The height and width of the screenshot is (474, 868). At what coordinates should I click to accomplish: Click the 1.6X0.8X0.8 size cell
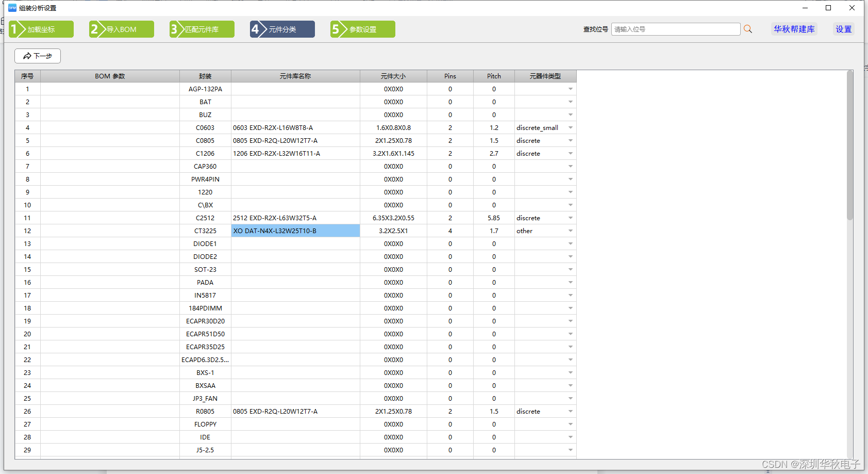pos(393,128)
